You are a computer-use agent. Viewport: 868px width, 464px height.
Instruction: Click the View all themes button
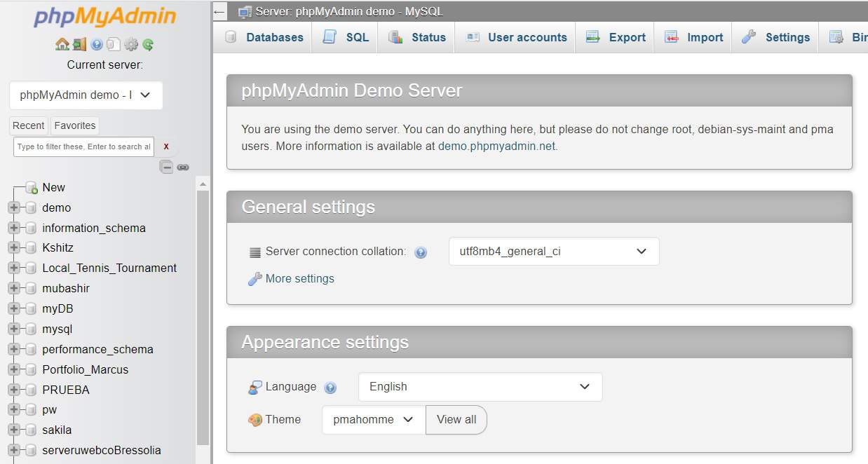456,420
